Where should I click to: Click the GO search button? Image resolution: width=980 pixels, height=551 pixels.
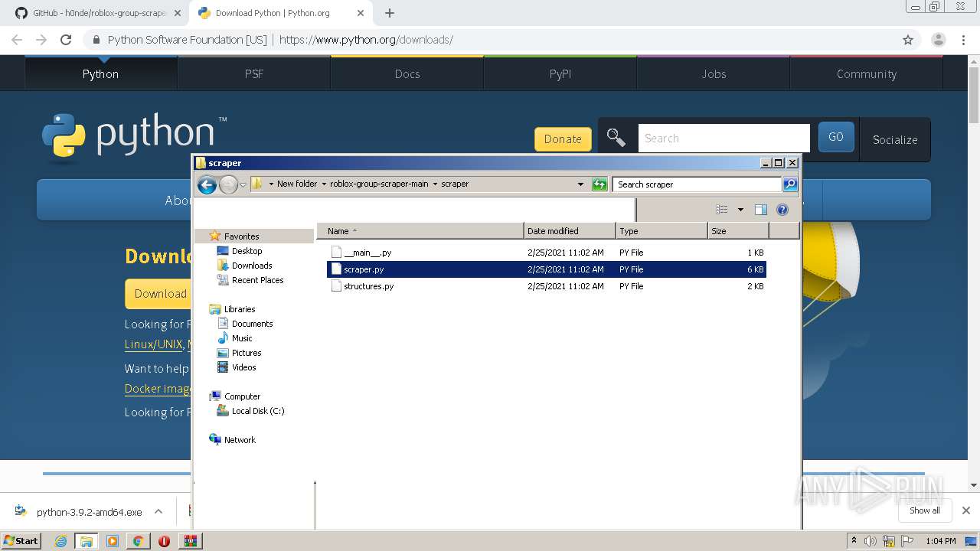(x=836, y=137)
